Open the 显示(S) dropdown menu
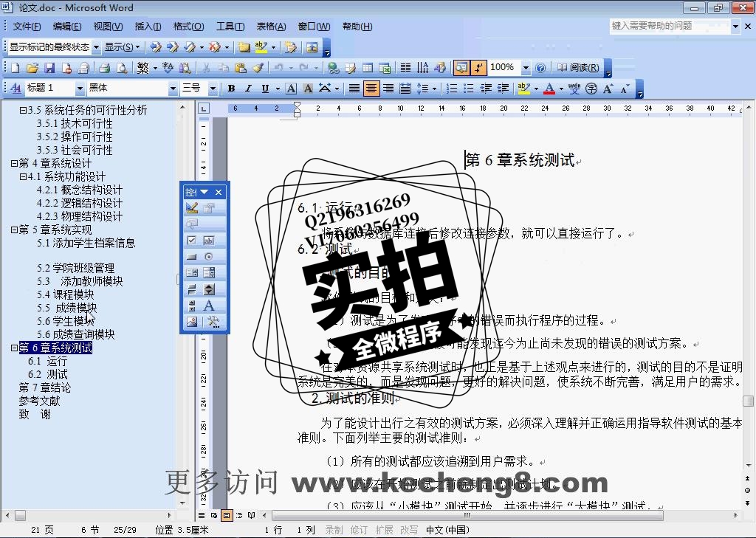 tap(122, 46)
